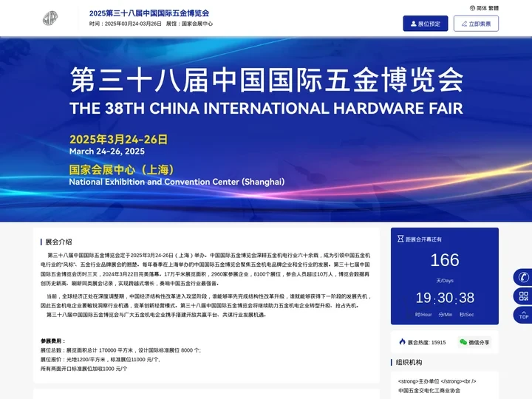Click the TOP back-to-top button
This screenshot has height=399, width=532.
(524, 315)
